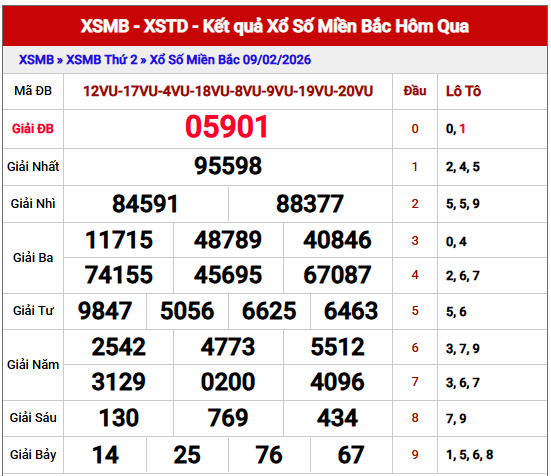This screenshot has height=476, width=551.
Task: Select the Mã ĐB code string
Action: tap(228, 91)
